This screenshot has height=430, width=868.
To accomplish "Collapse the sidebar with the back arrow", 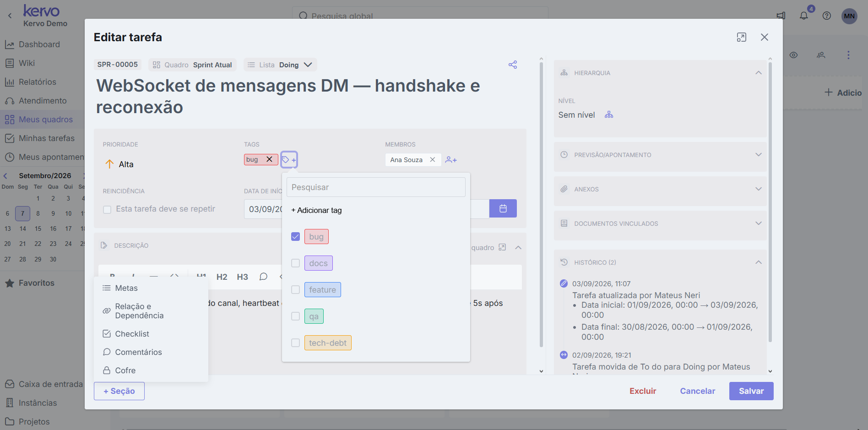I will pos(10,16).
